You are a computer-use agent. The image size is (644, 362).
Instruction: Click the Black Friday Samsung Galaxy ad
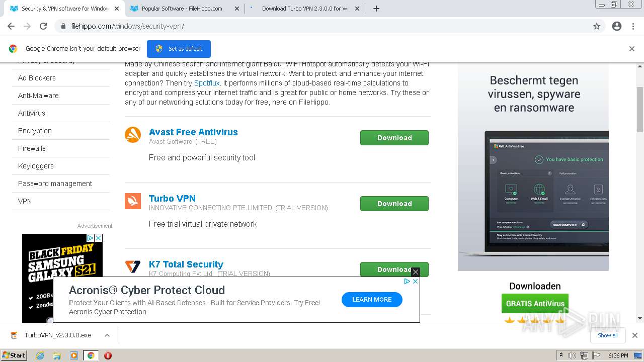(62, 278)
